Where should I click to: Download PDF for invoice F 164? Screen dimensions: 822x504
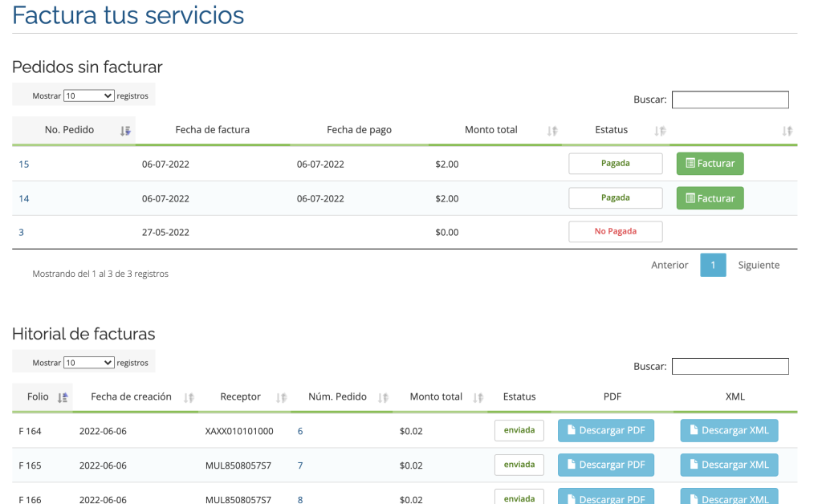tap(606, 431)
